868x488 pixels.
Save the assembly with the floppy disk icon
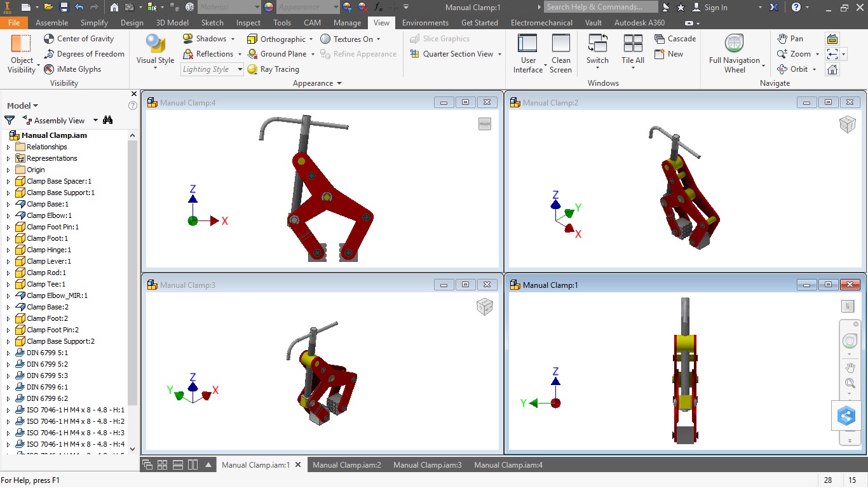click(64, 7)
